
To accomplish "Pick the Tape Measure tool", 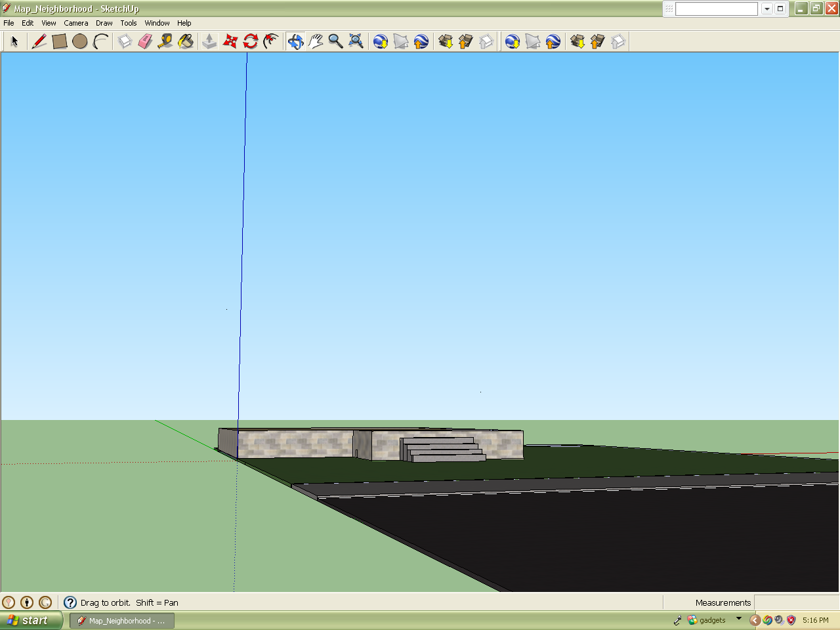I will [165, 41].
